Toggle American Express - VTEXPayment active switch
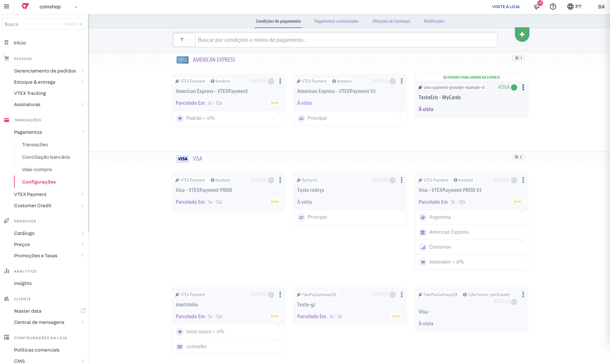 pos(271,81)
